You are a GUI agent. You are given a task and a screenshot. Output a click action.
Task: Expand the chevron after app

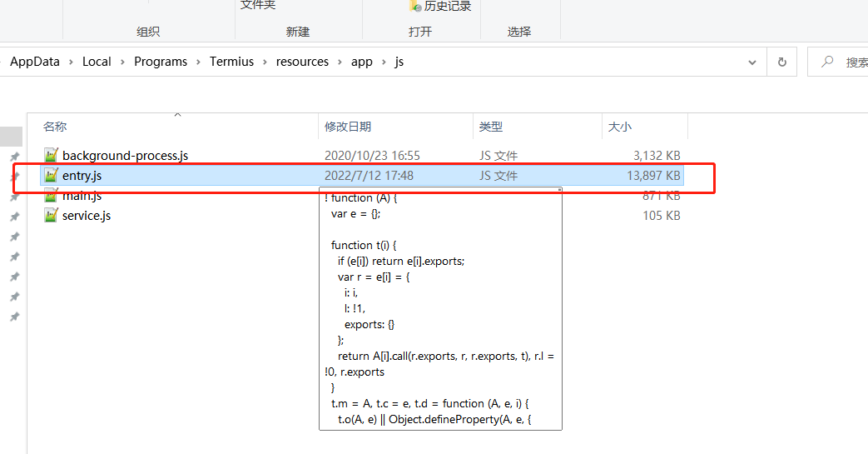(x=384, y=62)
